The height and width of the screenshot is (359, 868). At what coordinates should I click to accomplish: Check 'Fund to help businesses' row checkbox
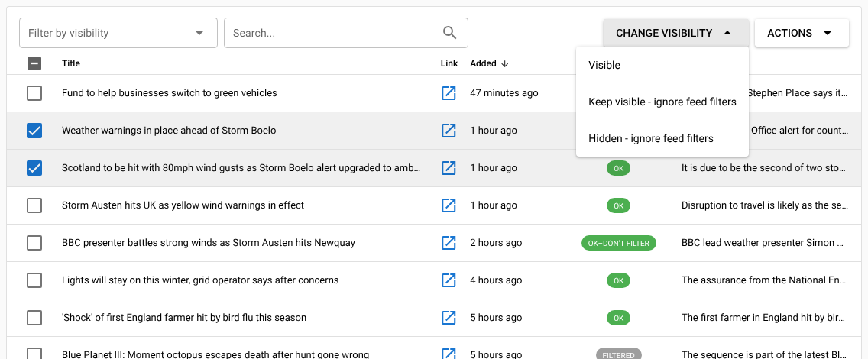coord(34,93)
